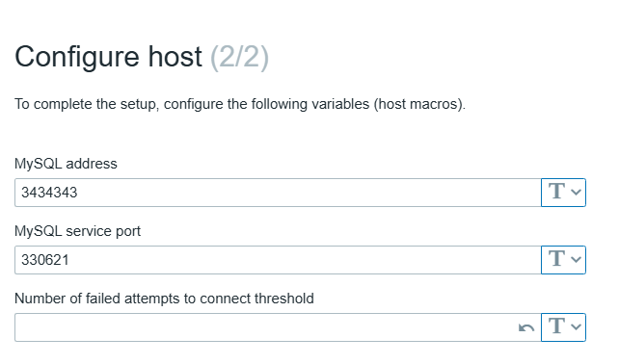Expand the chevron beside the MySQL service port field
This screenshot has height=364, width=619.
pos(576,260)
